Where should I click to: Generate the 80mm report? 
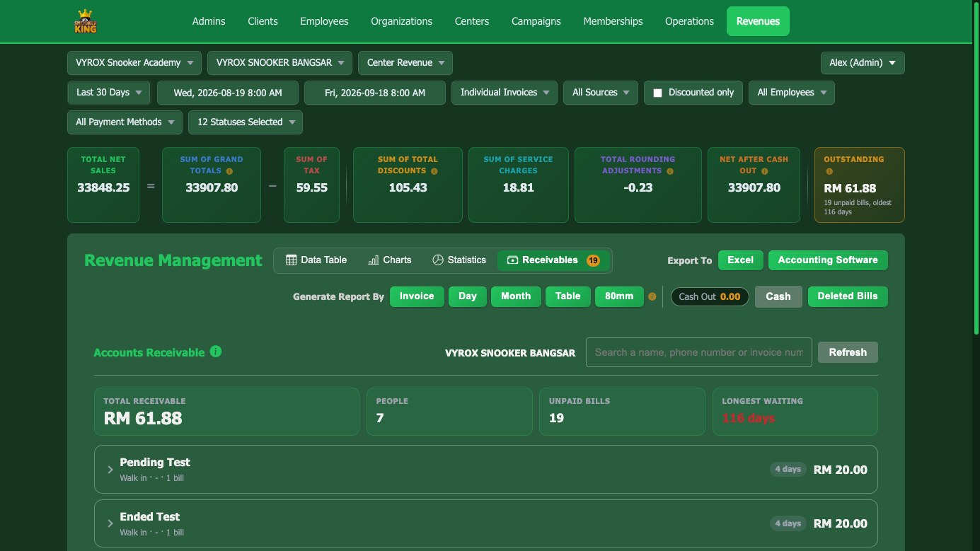point(619,296)
